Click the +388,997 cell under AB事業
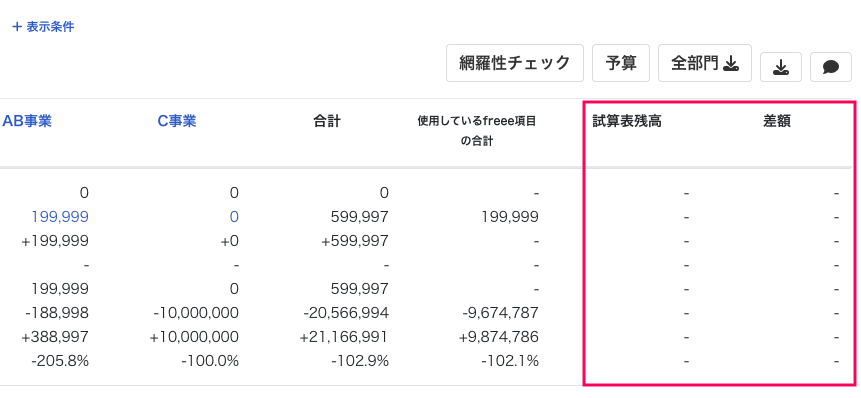Viewport: 861px width, 398px height. click(x=55, y=337)
